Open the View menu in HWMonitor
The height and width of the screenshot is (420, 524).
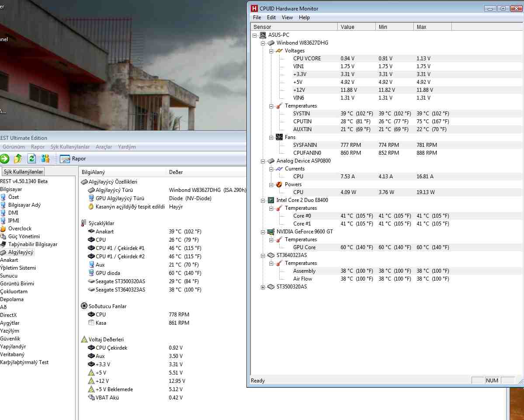pyautogui.click(x=287, y=17)
